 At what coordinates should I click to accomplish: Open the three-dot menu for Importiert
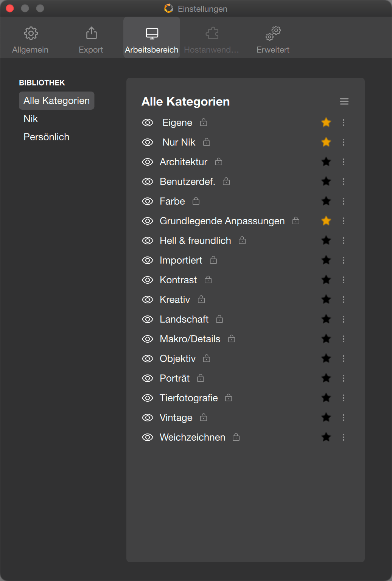[344, 260]
